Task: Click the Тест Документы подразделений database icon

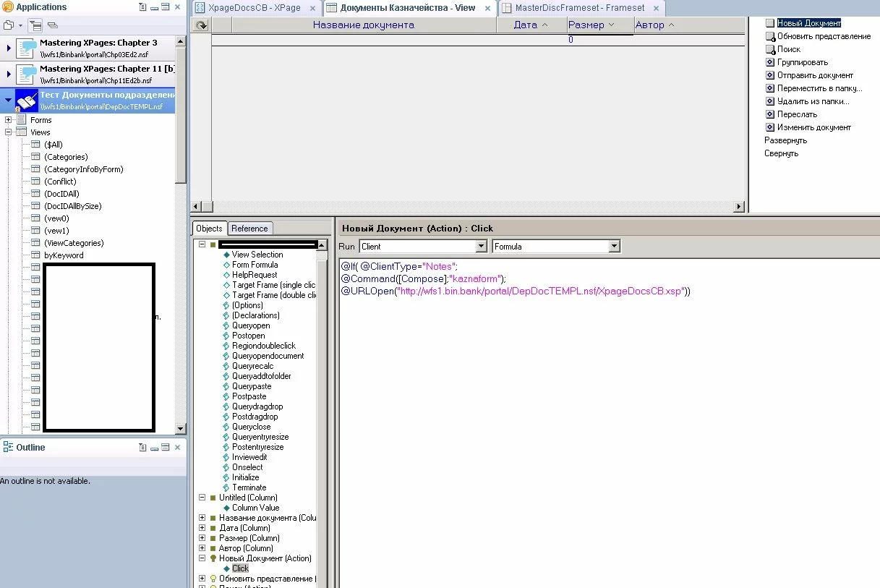Action: (x=26, y=101)
